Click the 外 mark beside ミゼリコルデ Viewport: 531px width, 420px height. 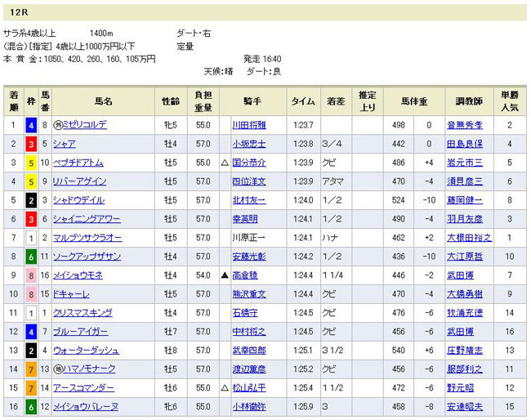[58, 125]
